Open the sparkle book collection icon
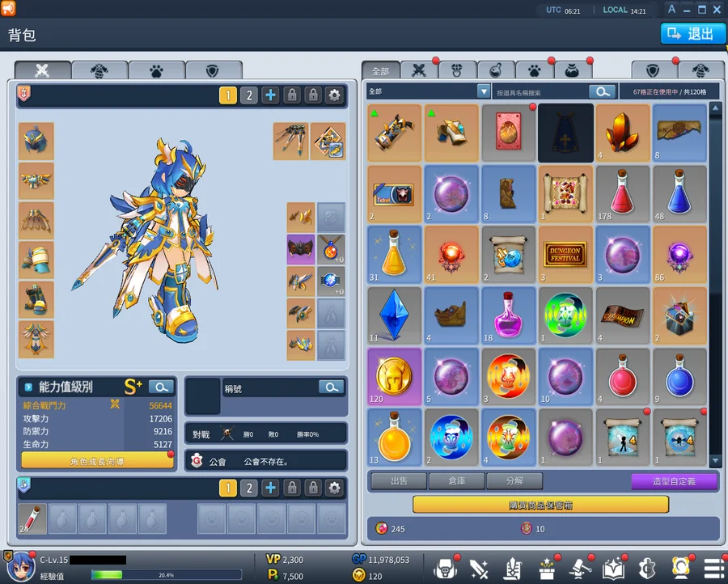This screenshot has width=728, height=584. click(613, 568)
